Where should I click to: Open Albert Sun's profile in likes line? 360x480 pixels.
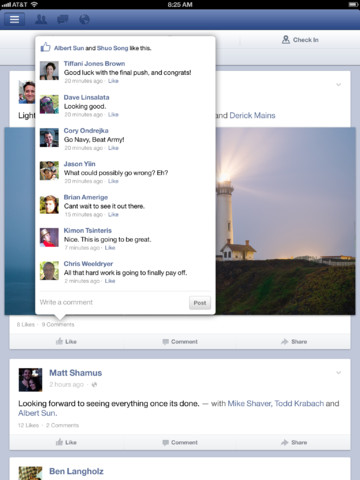69,48
